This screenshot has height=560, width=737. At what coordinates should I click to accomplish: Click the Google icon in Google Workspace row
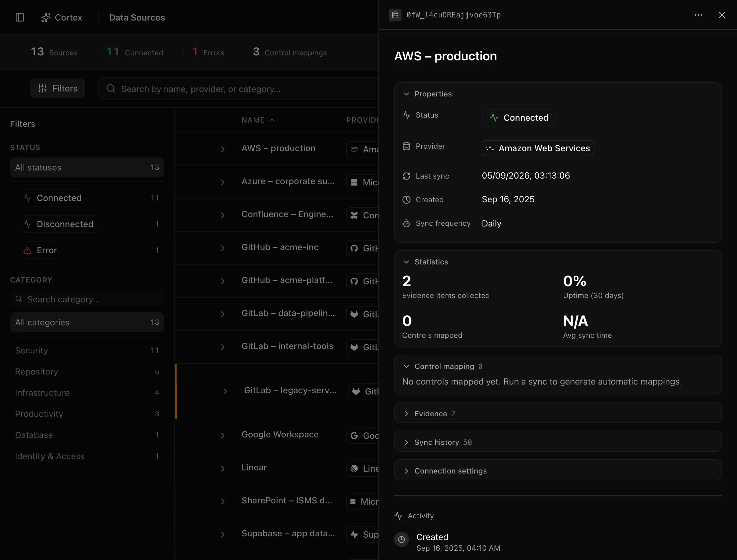coord(354,436)
